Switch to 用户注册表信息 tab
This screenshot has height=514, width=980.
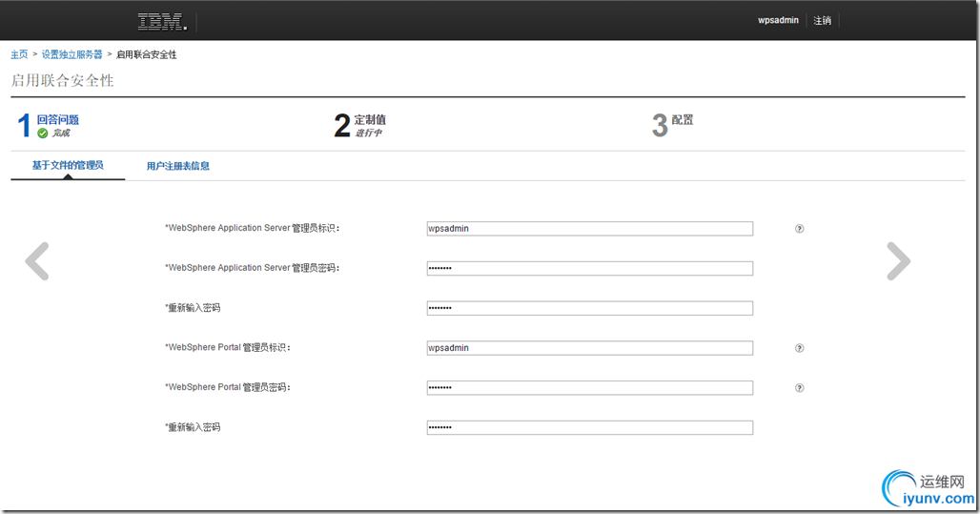178,166
